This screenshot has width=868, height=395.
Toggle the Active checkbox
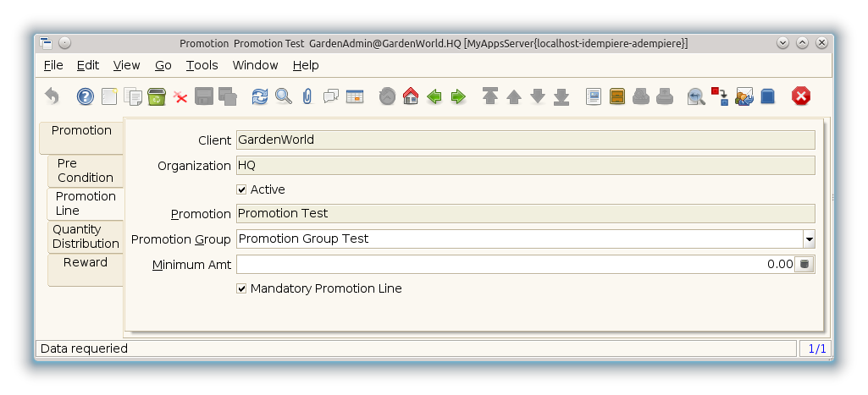pos(242,189)
